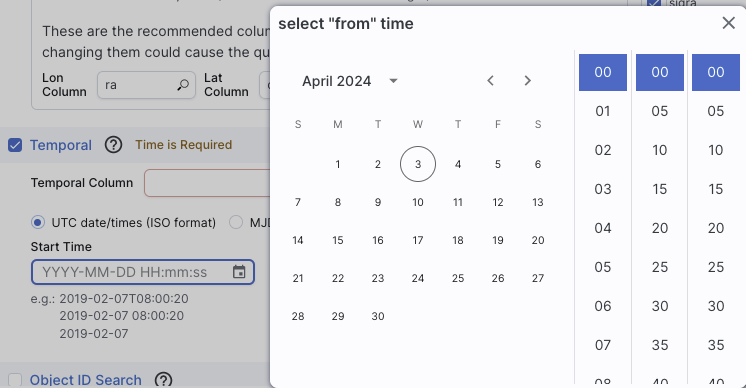The height and width of the screenshot is (388, 746).
Task: Select day 3 circled in calendar
Action: [418, 164]
